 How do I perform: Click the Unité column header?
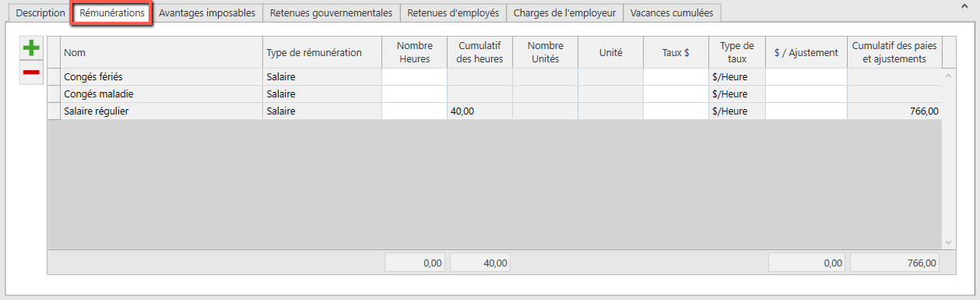point(610,52)
